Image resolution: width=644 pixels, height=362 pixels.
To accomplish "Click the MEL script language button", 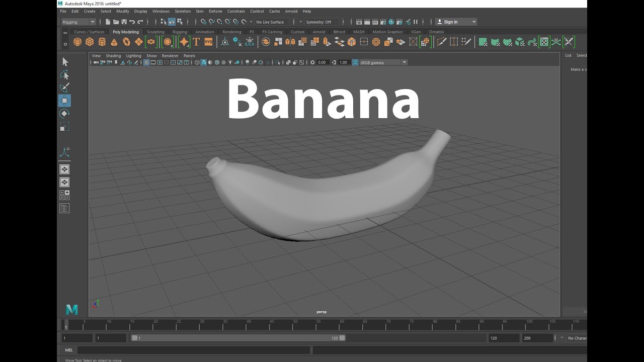I will [x=69, y=350].
